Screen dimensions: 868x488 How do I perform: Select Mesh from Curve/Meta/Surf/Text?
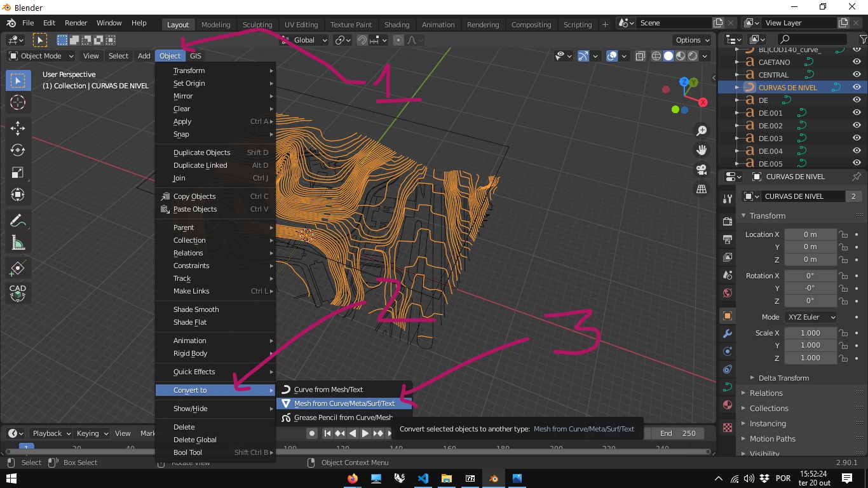pos(344,403)
